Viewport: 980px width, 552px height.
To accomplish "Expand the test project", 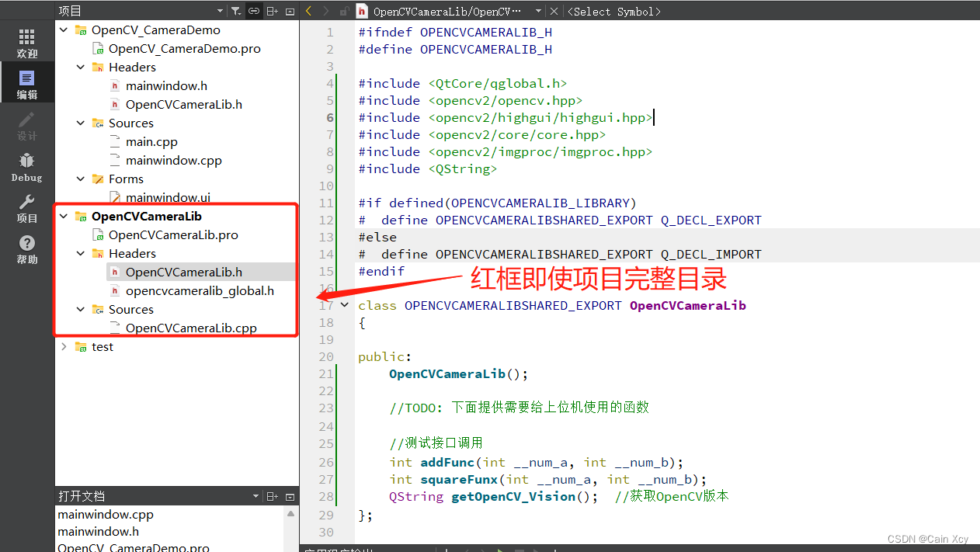I will tap(64, 346).
